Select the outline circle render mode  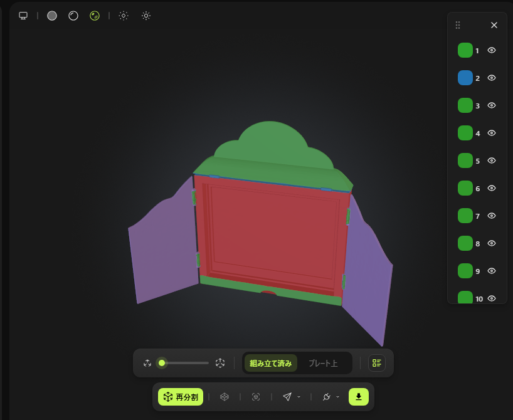(x=73, y=16)
